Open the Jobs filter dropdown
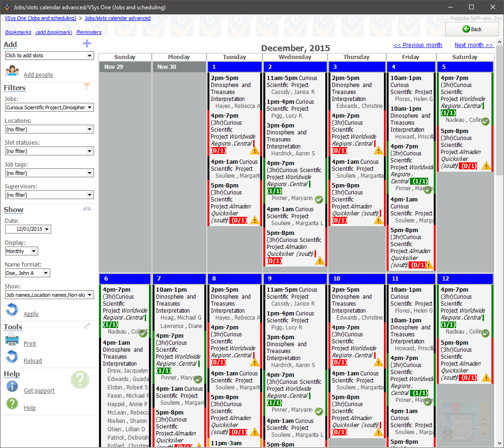 [90, 107]
